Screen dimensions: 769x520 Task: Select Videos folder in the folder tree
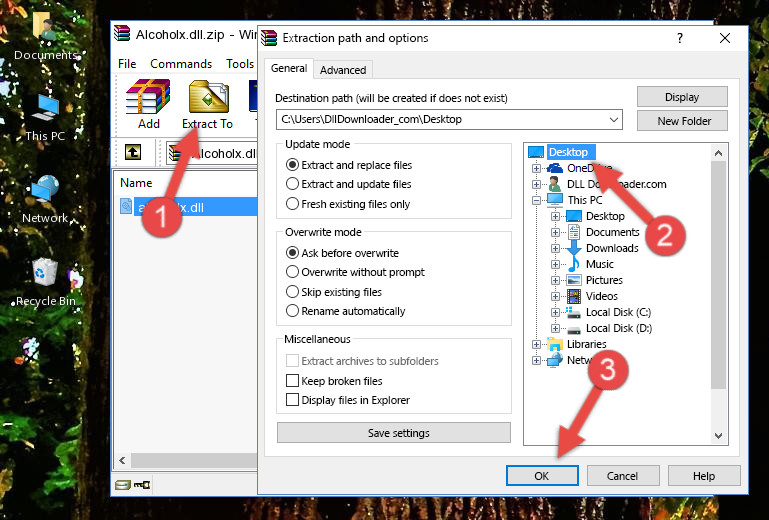(601, 296)
